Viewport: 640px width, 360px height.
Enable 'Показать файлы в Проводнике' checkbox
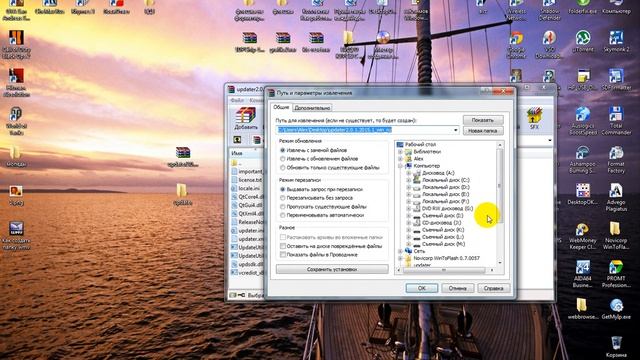(318, 255)
